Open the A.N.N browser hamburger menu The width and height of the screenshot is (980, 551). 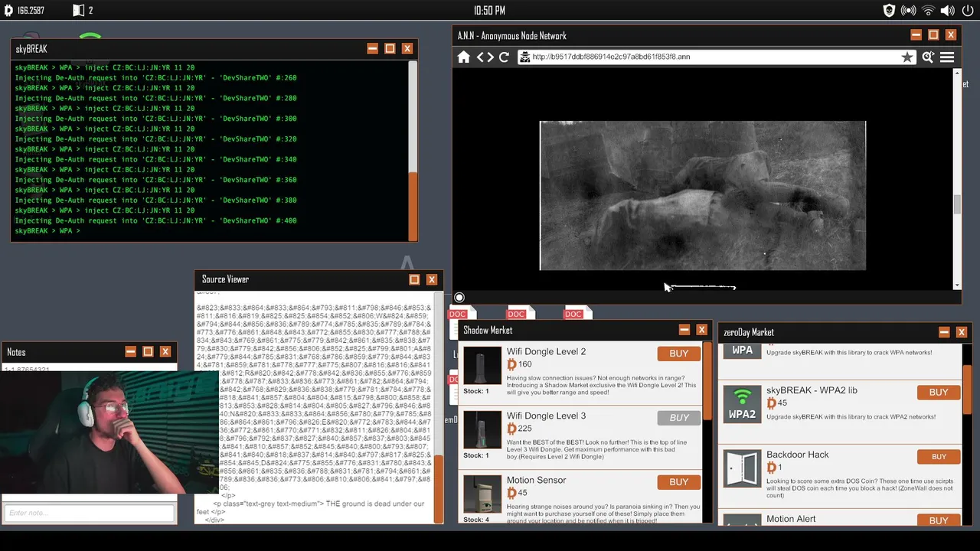[x=947, y=57]
